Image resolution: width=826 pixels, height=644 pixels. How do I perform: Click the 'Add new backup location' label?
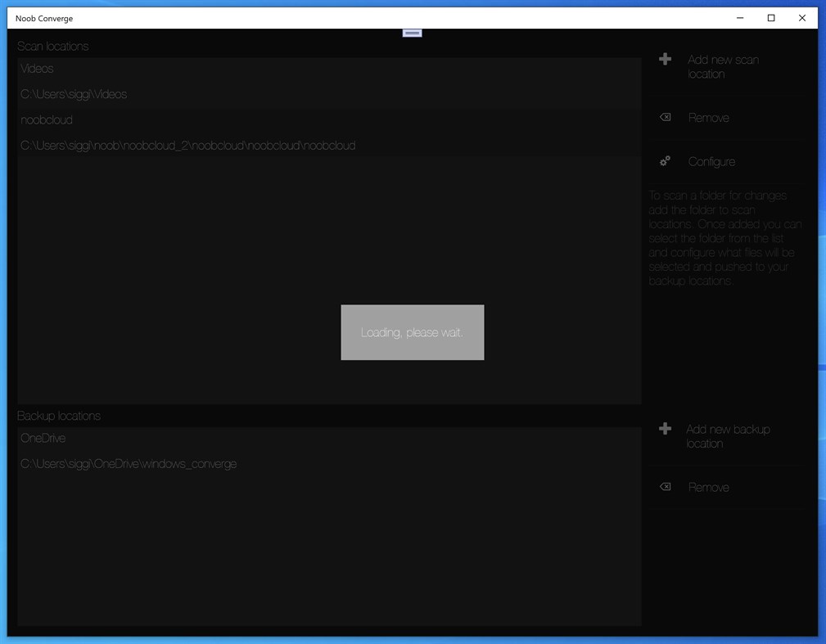click(729, 436)
